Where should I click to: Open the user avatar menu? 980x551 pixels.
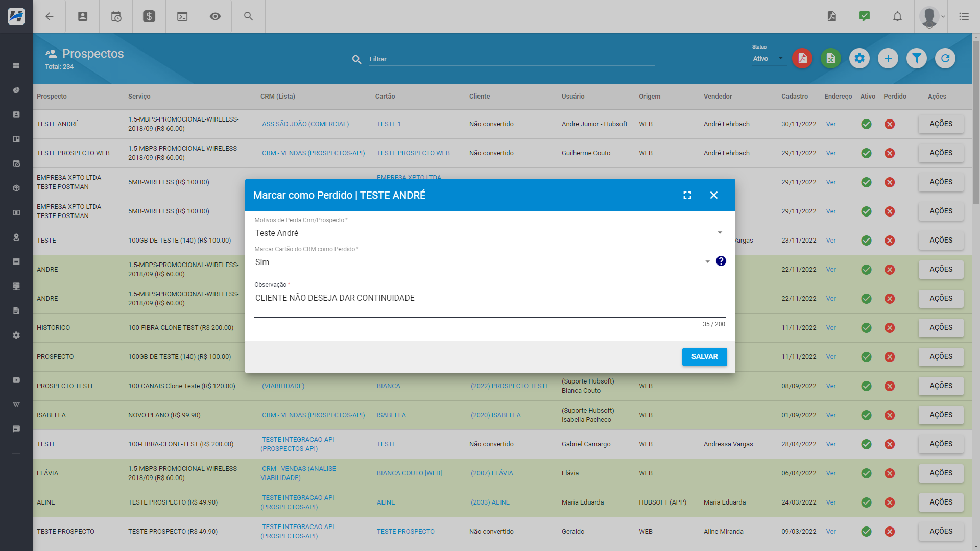(932, 16)
